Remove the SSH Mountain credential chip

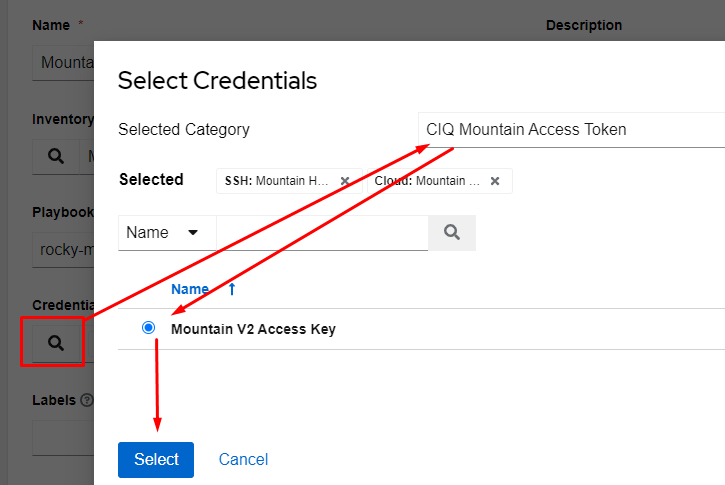(345, 181)
